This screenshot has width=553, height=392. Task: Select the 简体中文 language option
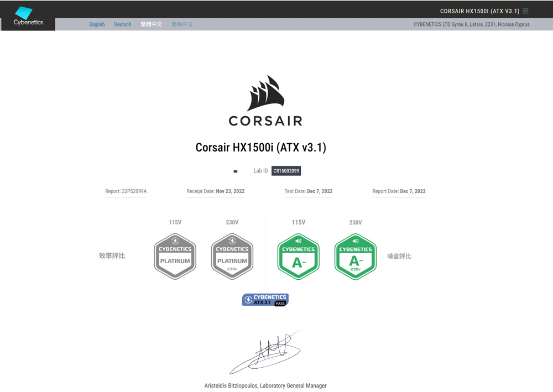point(182,24)
